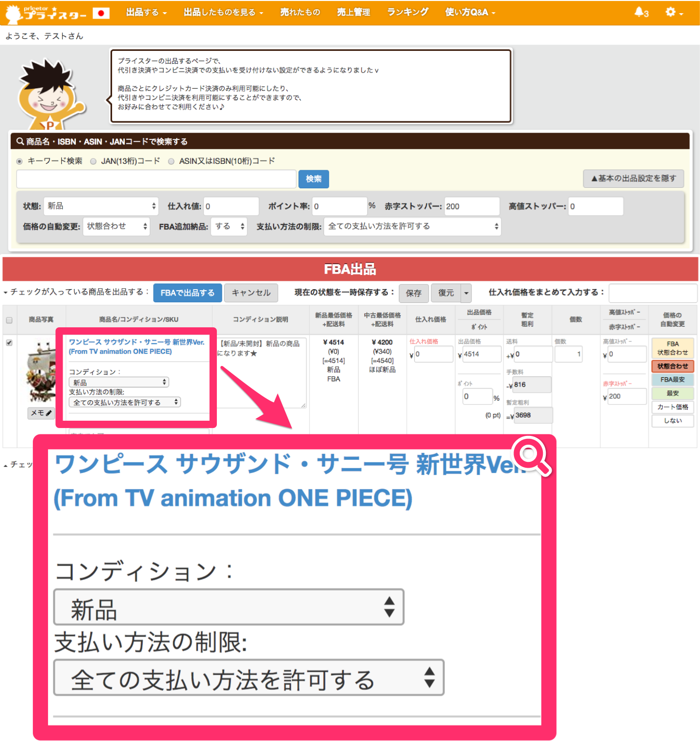Click the 出品価格 input showing 4514
This screenshot has height=750, width=700.
pyautogui.click(x=482, y=354)
